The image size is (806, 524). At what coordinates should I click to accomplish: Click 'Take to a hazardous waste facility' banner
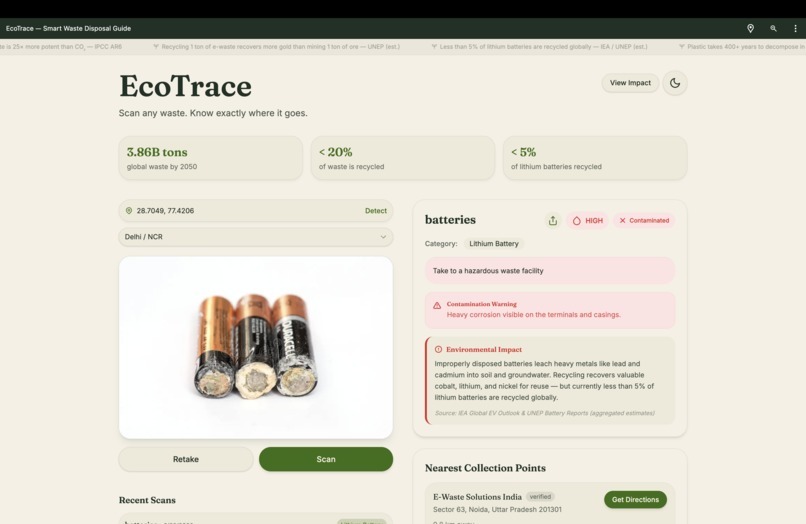click(x=549, y=270)
